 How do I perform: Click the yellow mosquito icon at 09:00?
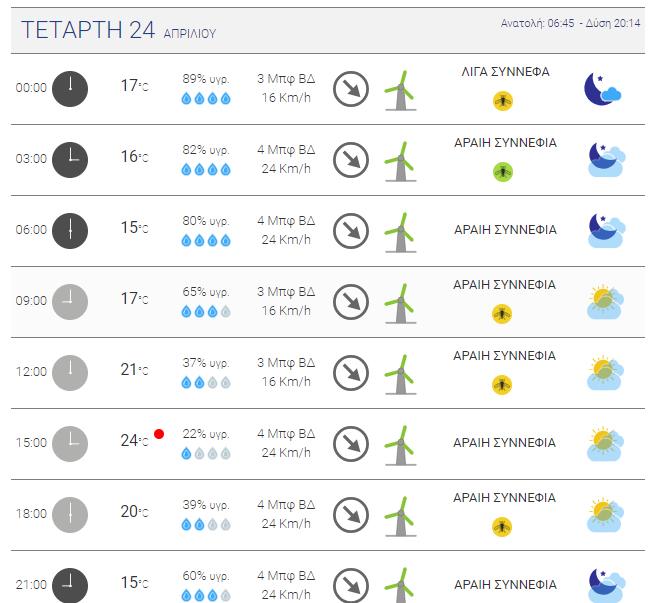tap(502, 314)
